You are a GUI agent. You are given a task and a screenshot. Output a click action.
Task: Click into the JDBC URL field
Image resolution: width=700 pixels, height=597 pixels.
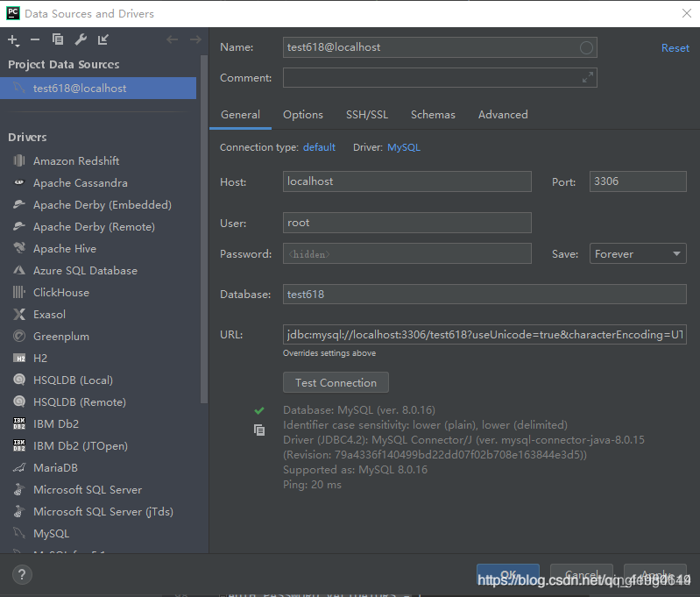[x=484, y=335]
